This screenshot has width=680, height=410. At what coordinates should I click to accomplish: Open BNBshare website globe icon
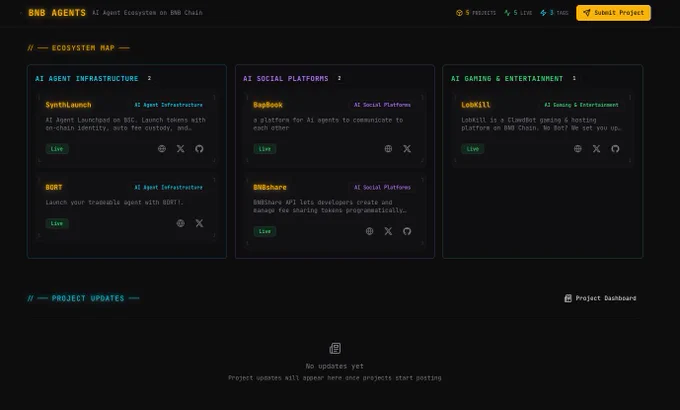(369, 231)
